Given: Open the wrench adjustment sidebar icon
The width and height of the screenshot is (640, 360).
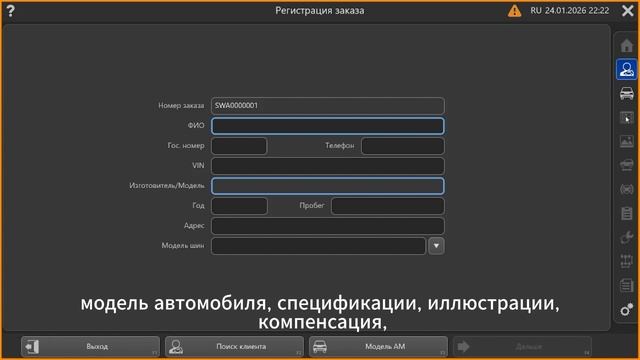Looking at the screenshot, I should tap(627, 237).
